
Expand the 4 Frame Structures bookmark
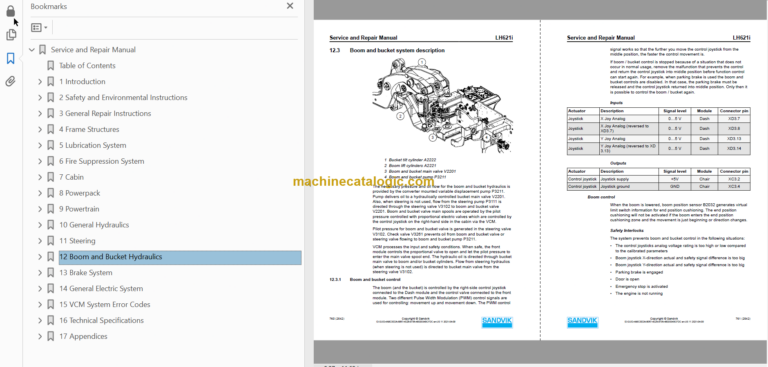[40, 129]
